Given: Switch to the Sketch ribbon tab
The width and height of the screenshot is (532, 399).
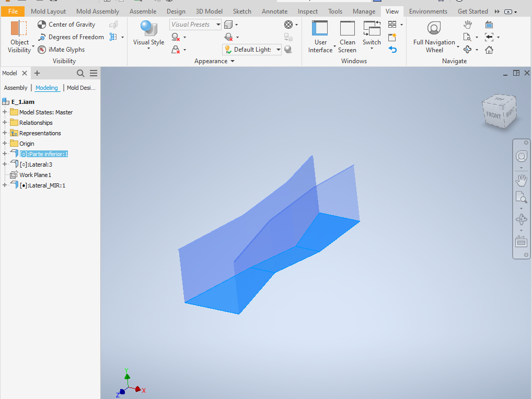Looking at the screenshot, I should (x=242, y=11).
